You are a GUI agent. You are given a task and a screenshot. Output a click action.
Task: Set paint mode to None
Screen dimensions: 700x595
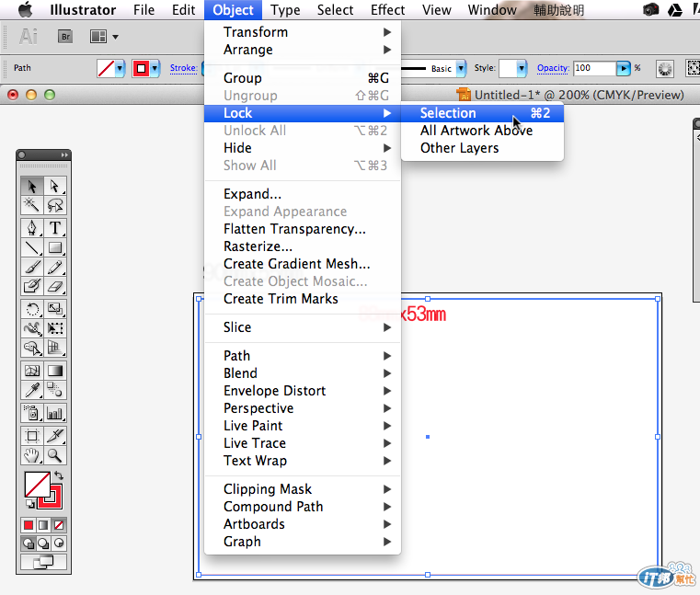(59, 525)
